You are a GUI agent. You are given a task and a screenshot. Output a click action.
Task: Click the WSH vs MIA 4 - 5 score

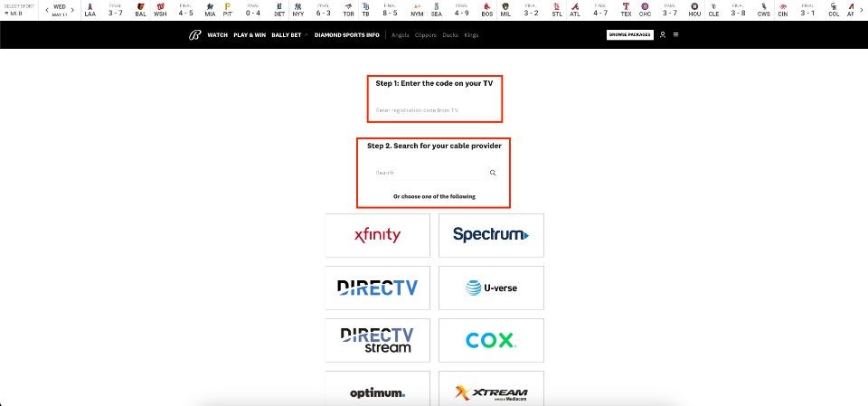point(185,13)
